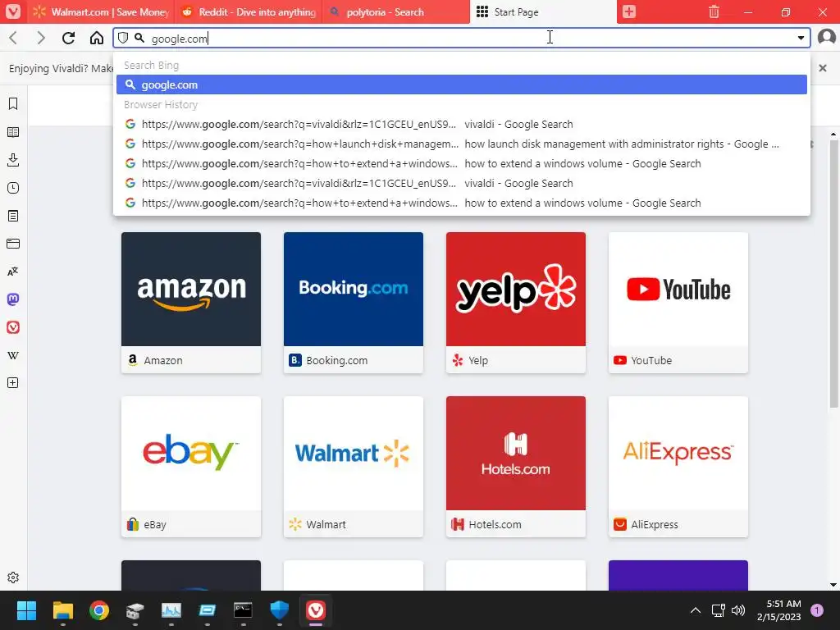
Task: Click the search magnifier in address bar
Action: (139, 38)
